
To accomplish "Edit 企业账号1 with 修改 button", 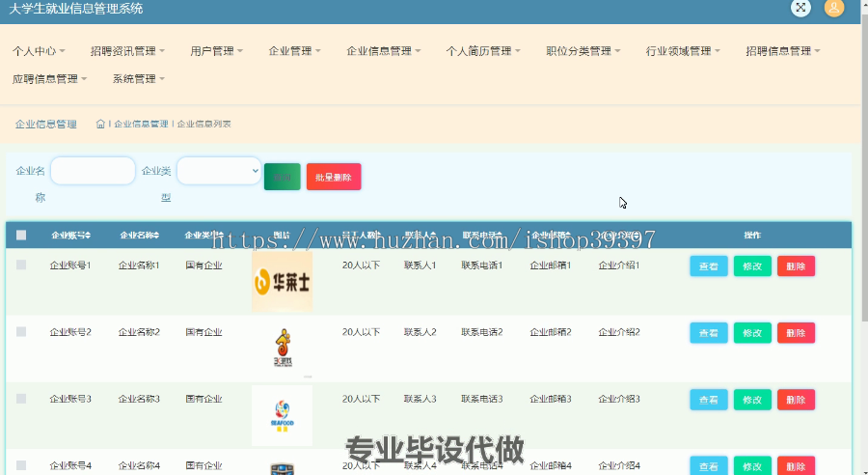I will click(x=752, y=266).
